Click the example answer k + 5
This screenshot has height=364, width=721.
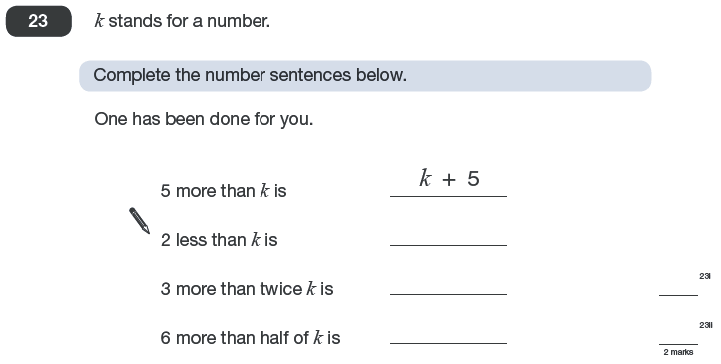click(449, 178)
